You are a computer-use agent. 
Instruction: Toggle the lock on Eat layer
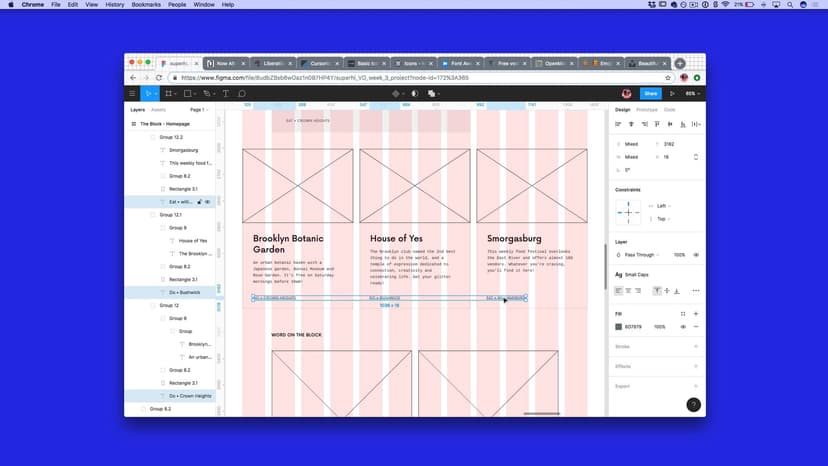(x=200, y=202)
